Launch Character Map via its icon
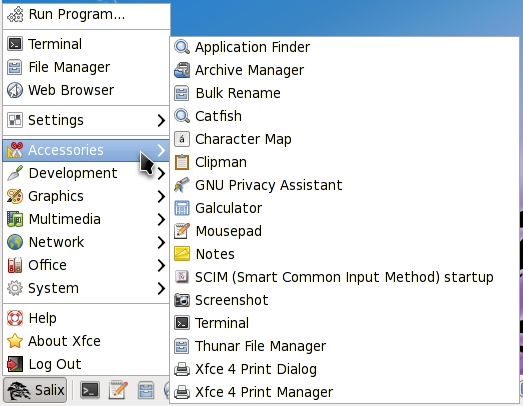This screenshot has height=406, width=523. pyautogui.click(x=182, y=139)
